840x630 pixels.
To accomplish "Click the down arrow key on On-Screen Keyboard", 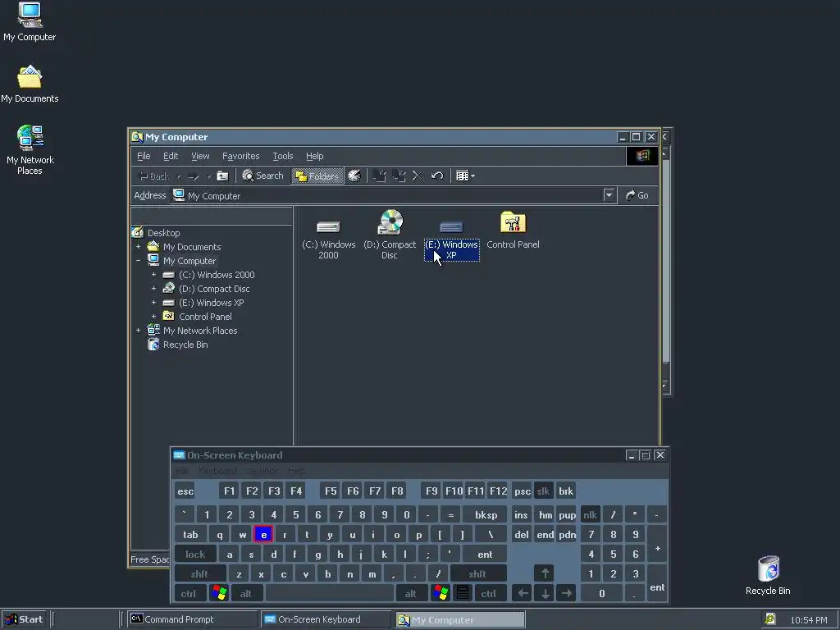I will coord(545,593).
